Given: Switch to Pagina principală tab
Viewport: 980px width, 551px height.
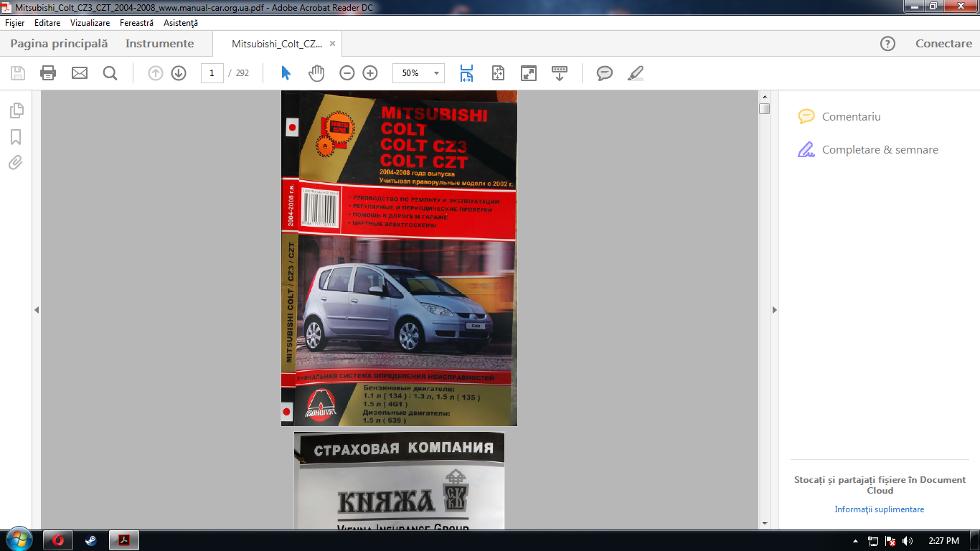Looking at the screenshot, I should coord(59,44).
